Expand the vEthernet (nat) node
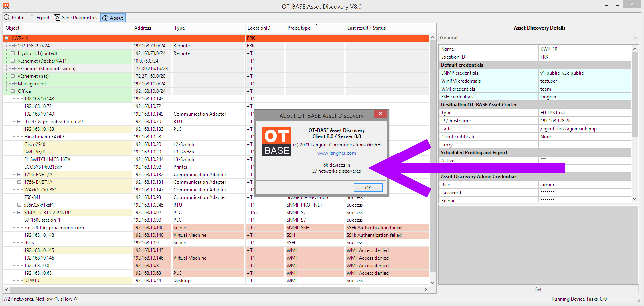 (x=13, y=76)
